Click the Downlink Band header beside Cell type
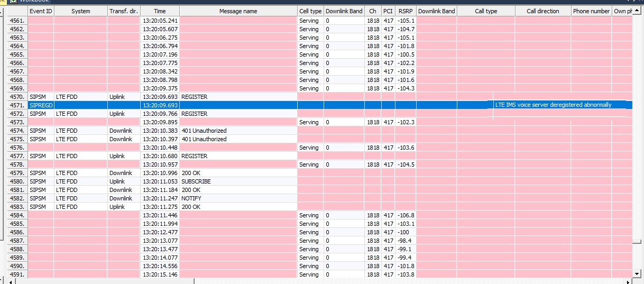 coord(344,11)
